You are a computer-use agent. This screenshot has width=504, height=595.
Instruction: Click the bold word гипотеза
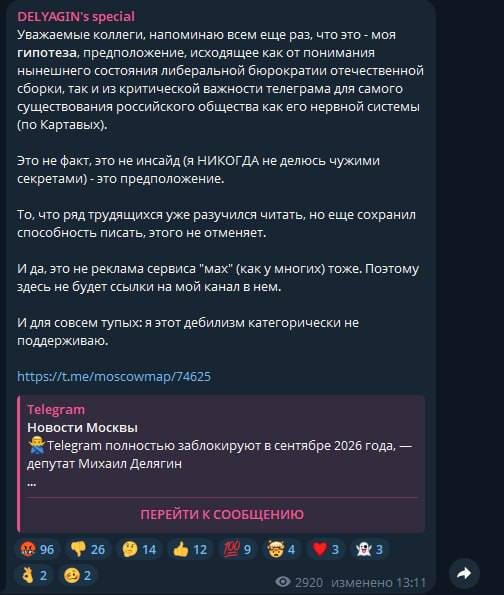click(x=47, y=53)
